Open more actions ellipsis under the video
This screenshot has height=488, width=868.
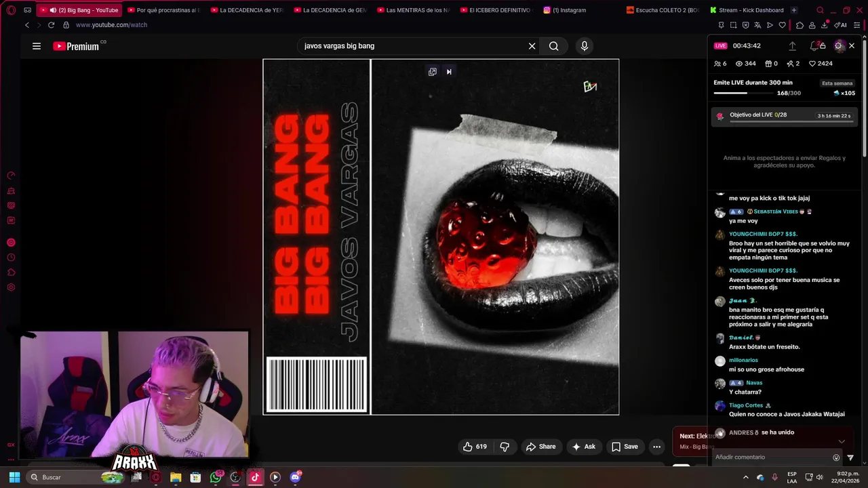(656, 447)
